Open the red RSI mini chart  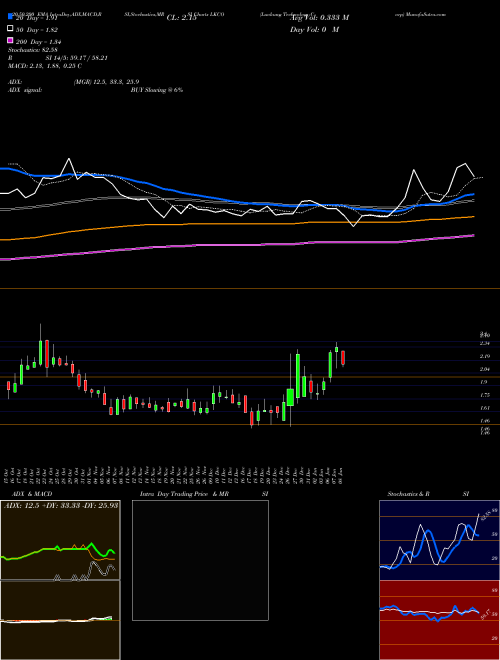click(439, 620)
